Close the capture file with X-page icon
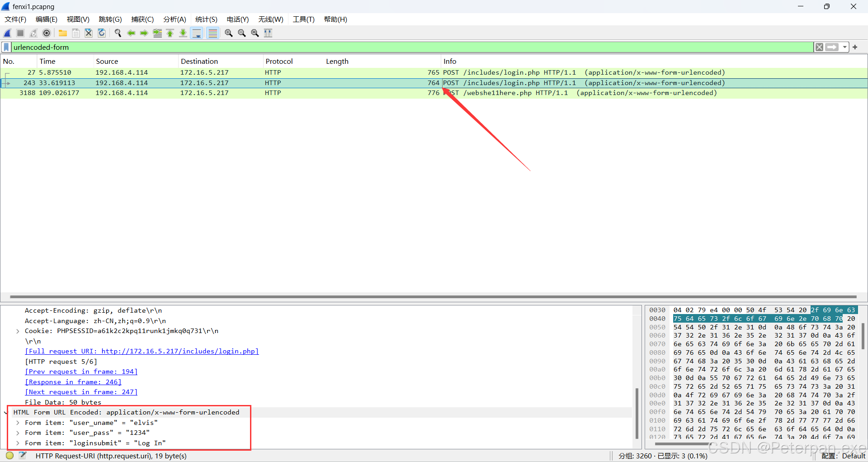Viewport: 868px width, 462px height. pos(89,33)
